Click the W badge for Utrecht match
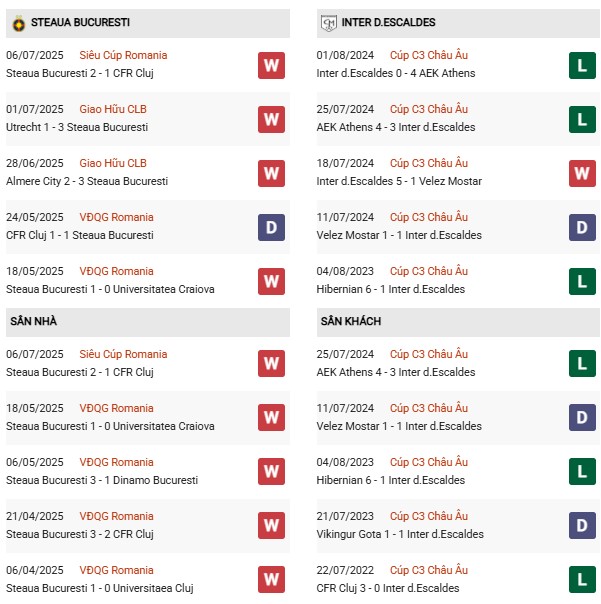Screen dimensions: 601x604 pyautogui.click(x=271, y=119)
